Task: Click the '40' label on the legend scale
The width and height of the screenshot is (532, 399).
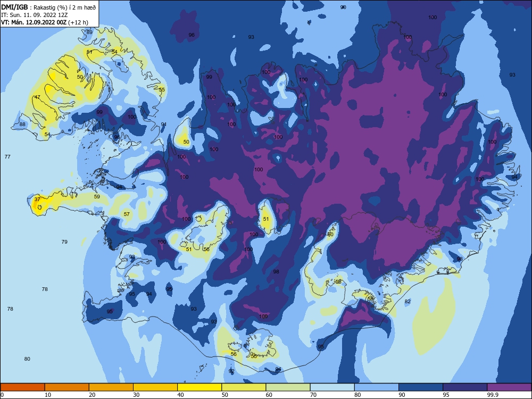Action: [180, 395]
